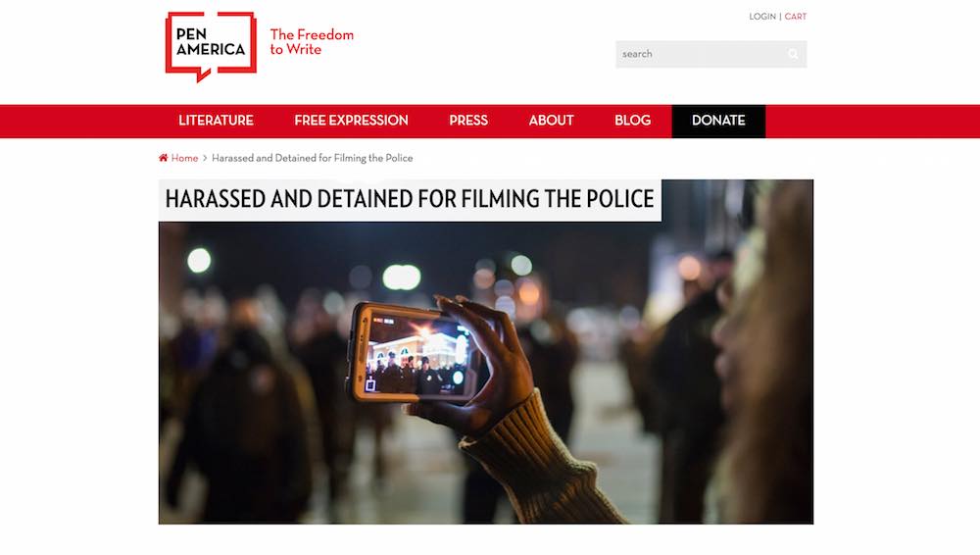Image resolution: width=980 pixels, height=555 pixels.
Task: Follow the Home breadcrumb text link
Action: tap(184, 158)
